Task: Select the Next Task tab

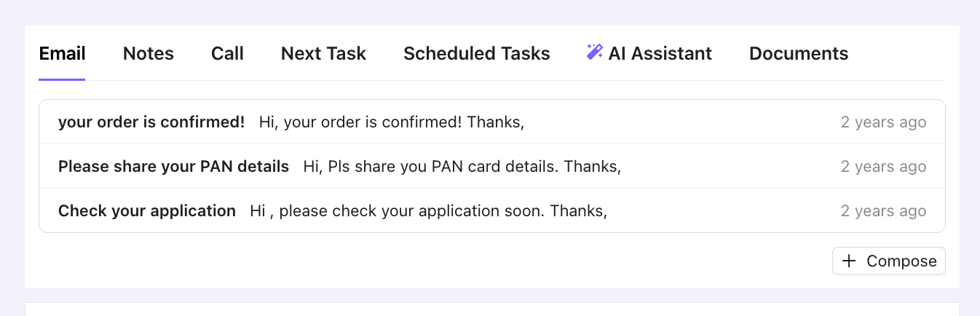Action: (x=323, y=54)
